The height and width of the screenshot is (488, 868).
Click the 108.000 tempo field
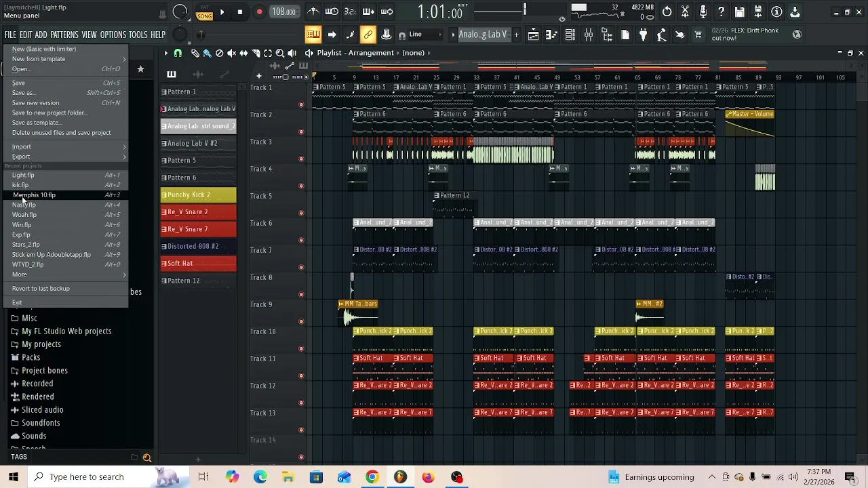[x=283, y=12]
